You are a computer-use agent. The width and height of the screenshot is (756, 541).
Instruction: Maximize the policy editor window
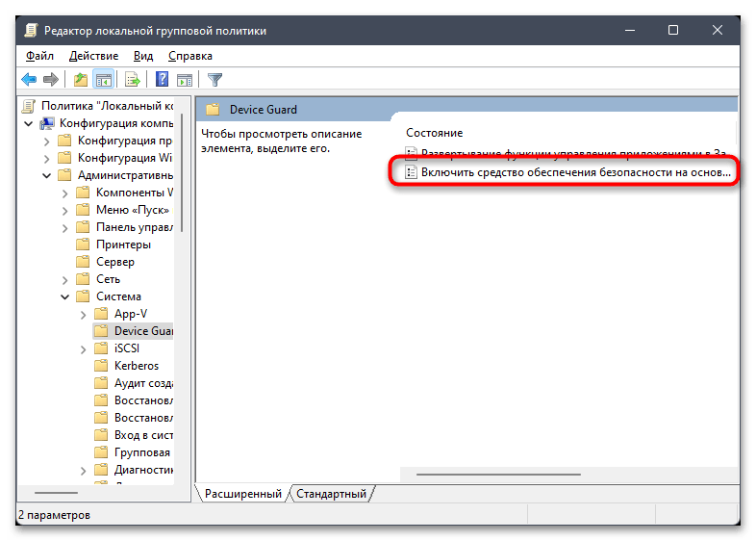673,30
